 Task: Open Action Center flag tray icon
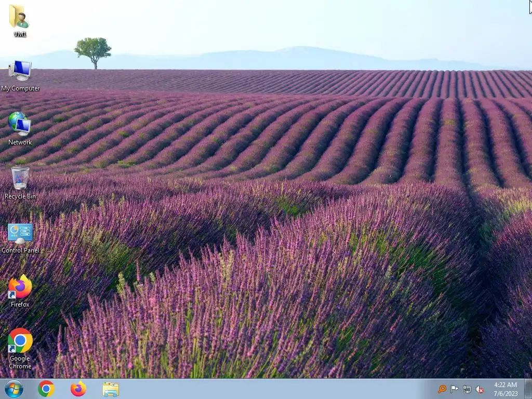[454, 389]
